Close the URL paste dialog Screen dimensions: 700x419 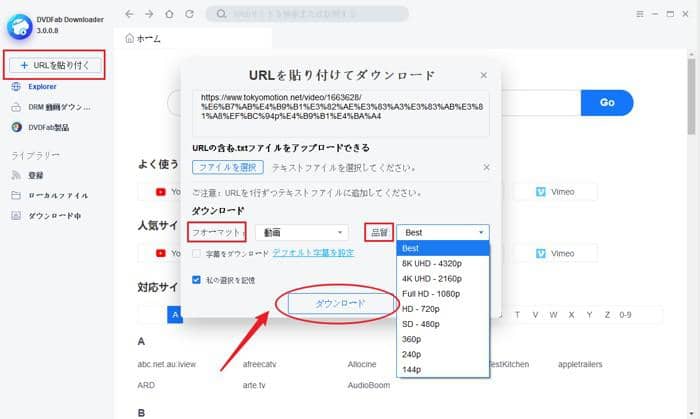(x=484, y=76)
